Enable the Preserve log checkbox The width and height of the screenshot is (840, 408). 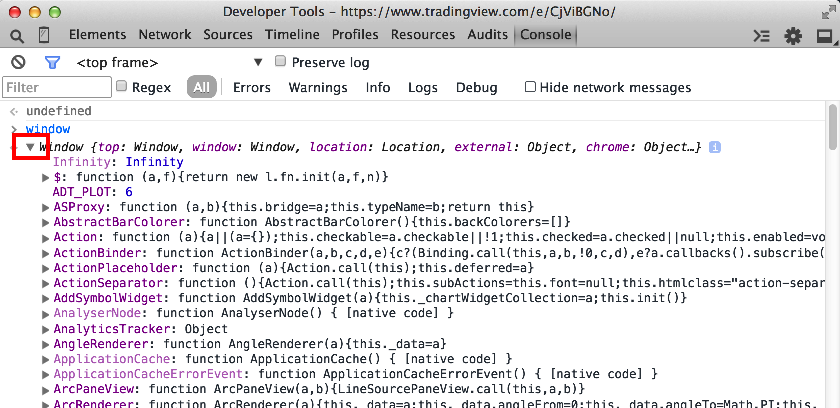point(280,61)
